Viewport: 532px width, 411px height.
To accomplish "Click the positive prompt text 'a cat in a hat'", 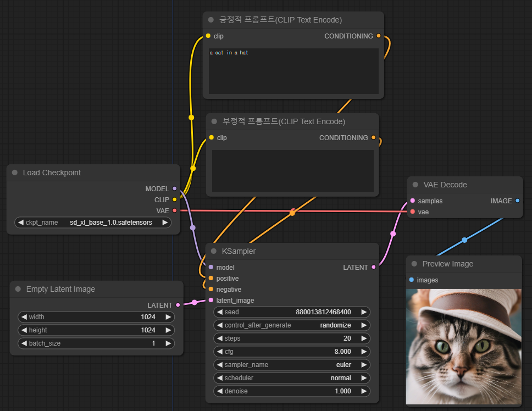I will tap(229, 53).
